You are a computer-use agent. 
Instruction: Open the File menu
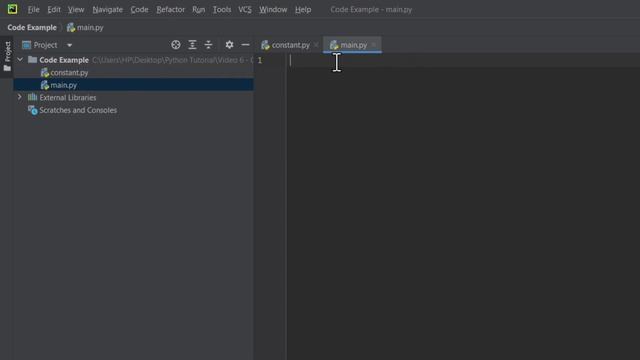(x=33, y=9)
